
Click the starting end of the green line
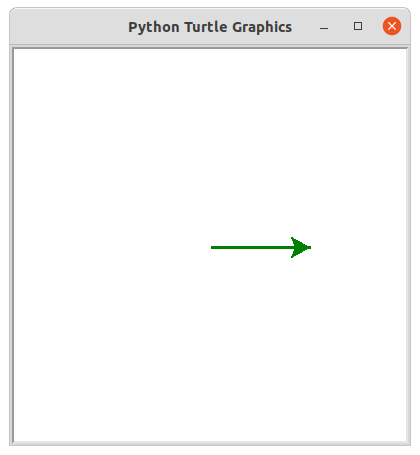[x=212, y=247]
